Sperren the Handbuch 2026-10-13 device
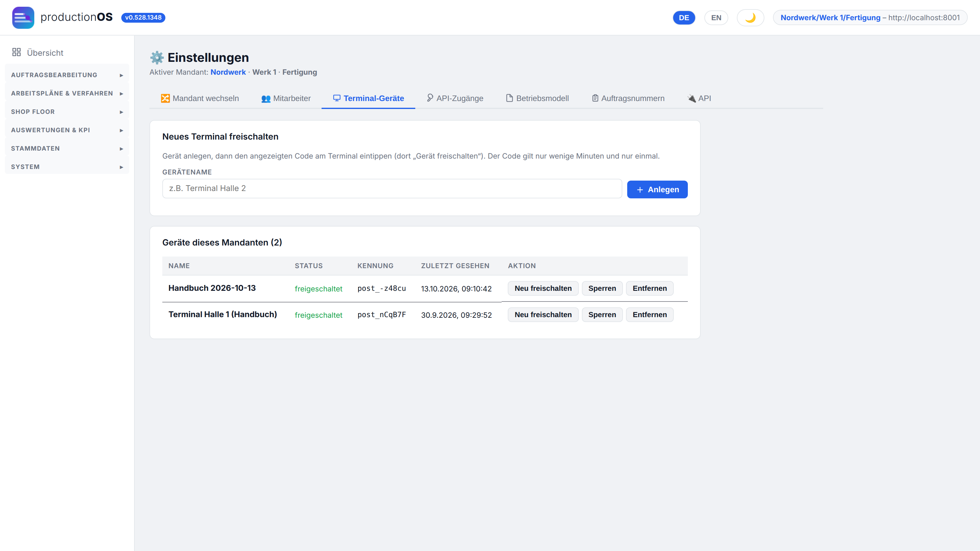The width and height of the screenshot is (980, 551). pyautogui.click(x=602, y=288)
